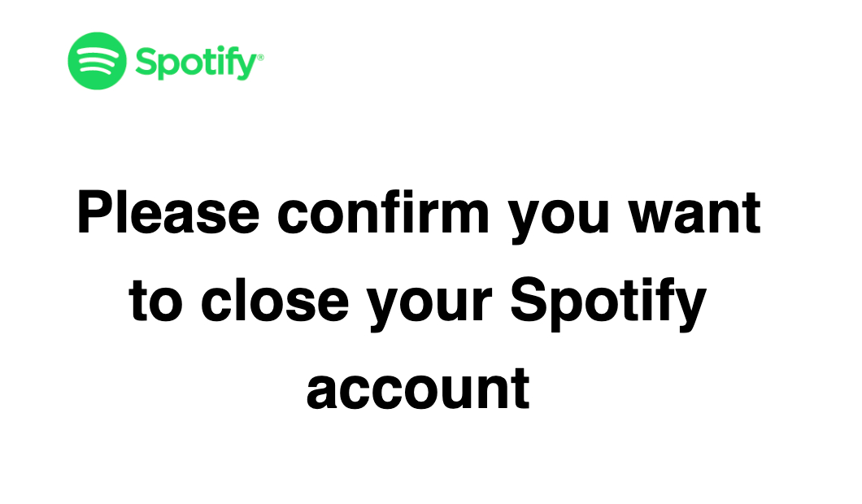This screenshot has height=504, width=862.
Task: Click the green Spotify circle logo
Action: click(97, 60)
